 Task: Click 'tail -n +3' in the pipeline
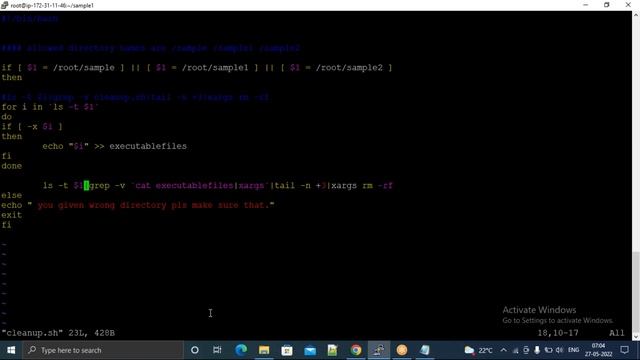pyautogui.click(x=300, y=185)
